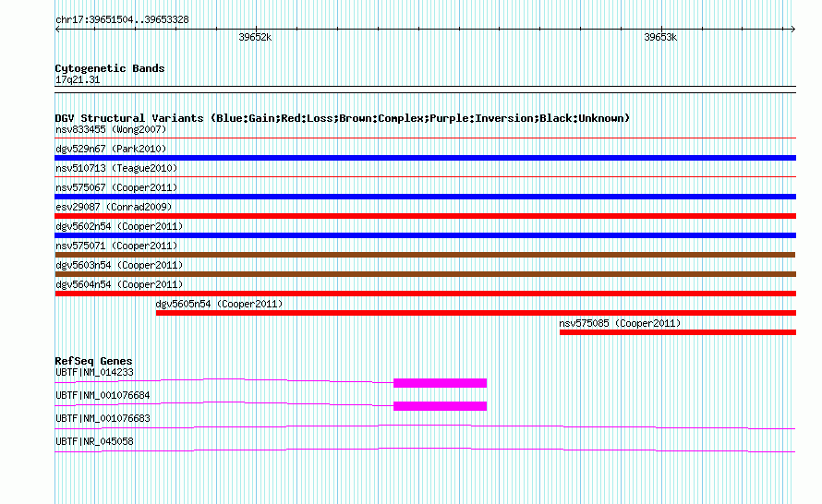Click the UBTF|NM_014233 gene label
This screenshot has height=504, width=822.
pos(94,373)
